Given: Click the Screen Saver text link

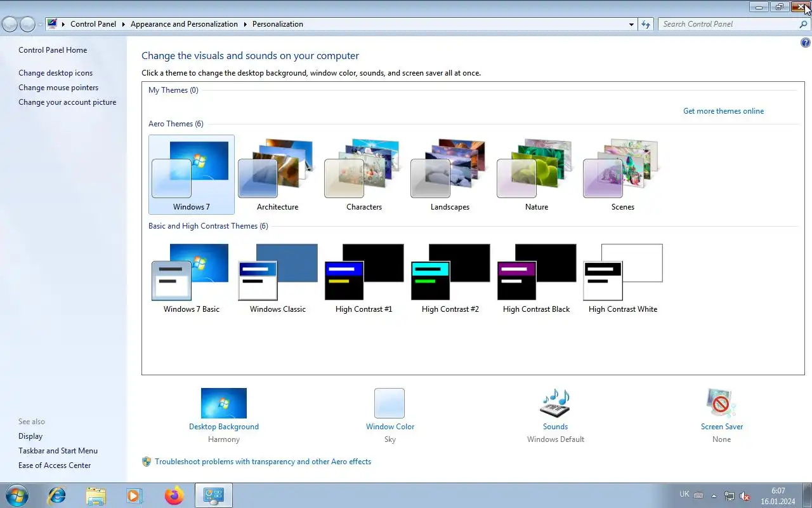Looking at the screenshot, I should (x=722, y=427).
